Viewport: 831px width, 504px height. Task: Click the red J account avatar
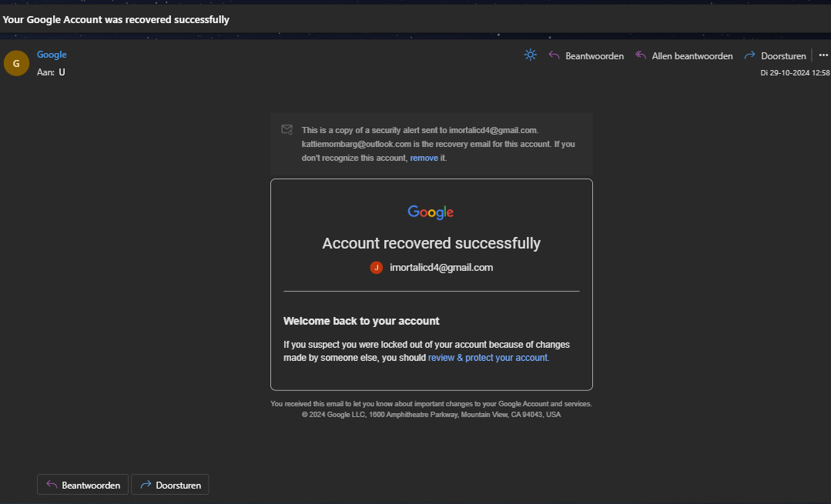tap(377, 268)
